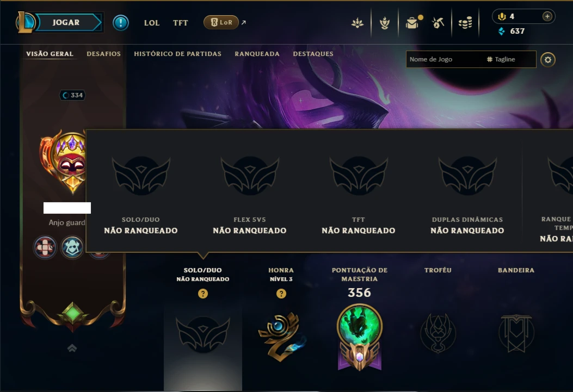Open the Legends of Runeterra LoR link
Image resolution: width=573 pixels, height=392 pixels.
click(x=221, y=22)
